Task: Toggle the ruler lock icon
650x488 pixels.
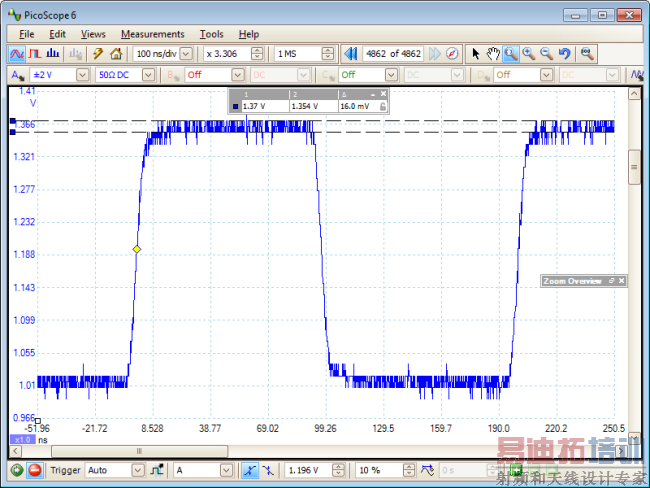Action: (383, 107)
